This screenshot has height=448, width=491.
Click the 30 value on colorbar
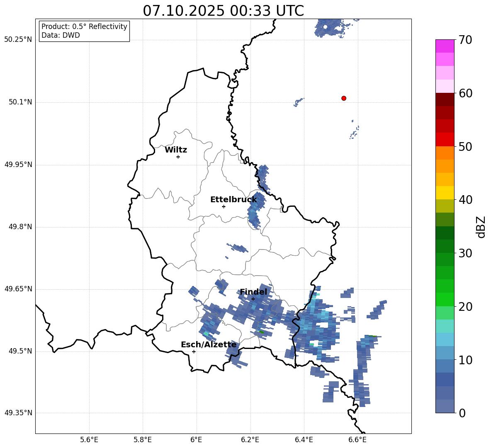(x=465, y=253)
